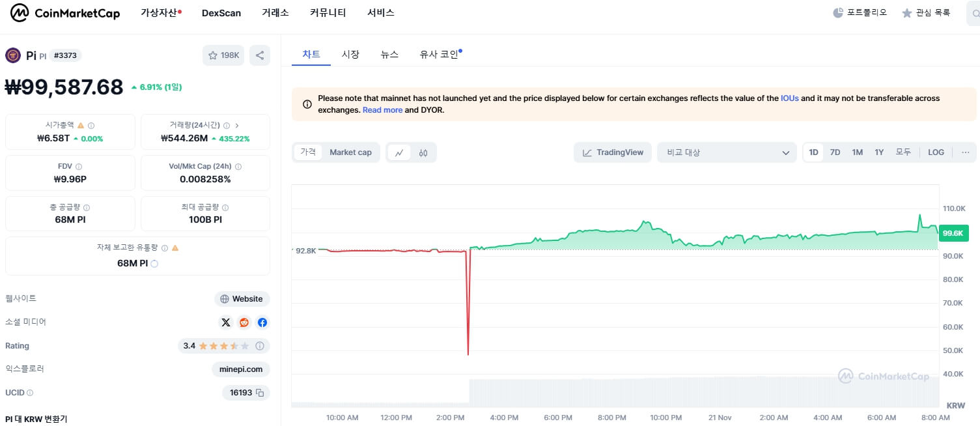Click the X (Twitter) social media icon
This screenshot has width=980, height=426.
225,322
